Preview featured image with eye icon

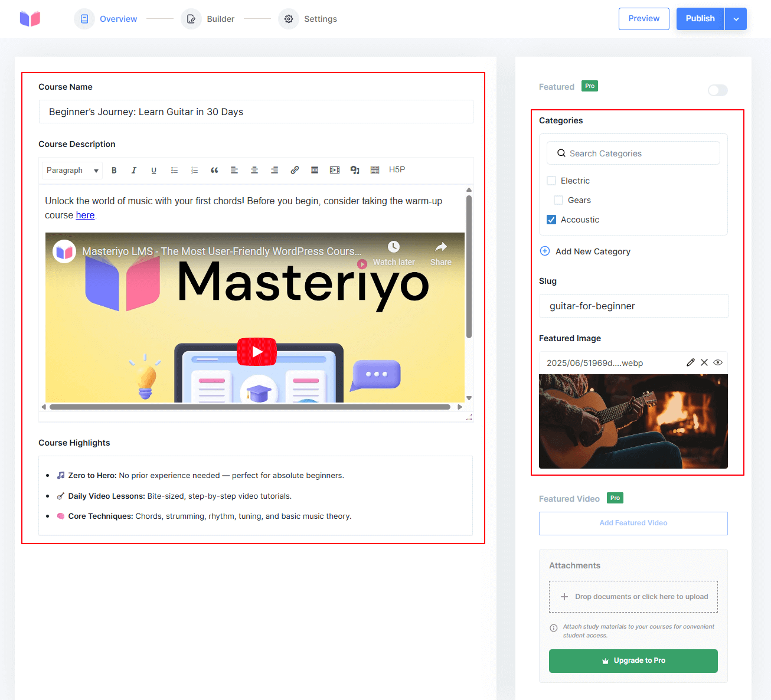718,362
